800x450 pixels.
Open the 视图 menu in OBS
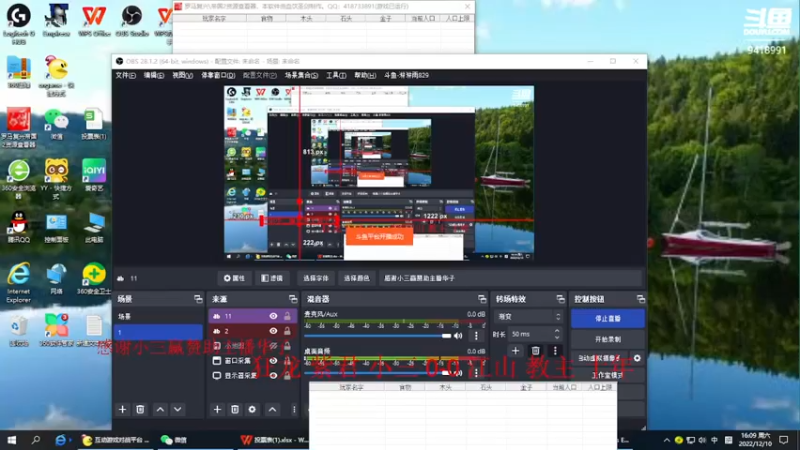click(x=182, y=75)
